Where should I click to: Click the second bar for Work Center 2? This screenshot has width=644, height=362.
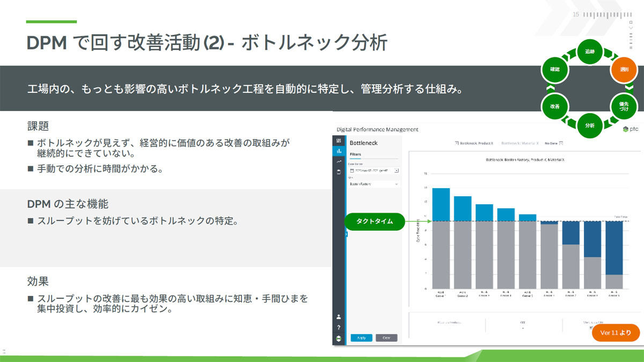click(x=463, y=242)
